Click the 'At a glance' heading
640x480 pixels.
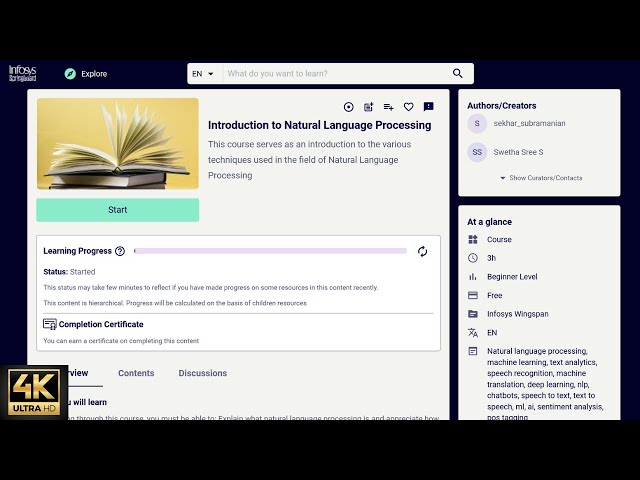pyautogui.click(x=489, y=222)
